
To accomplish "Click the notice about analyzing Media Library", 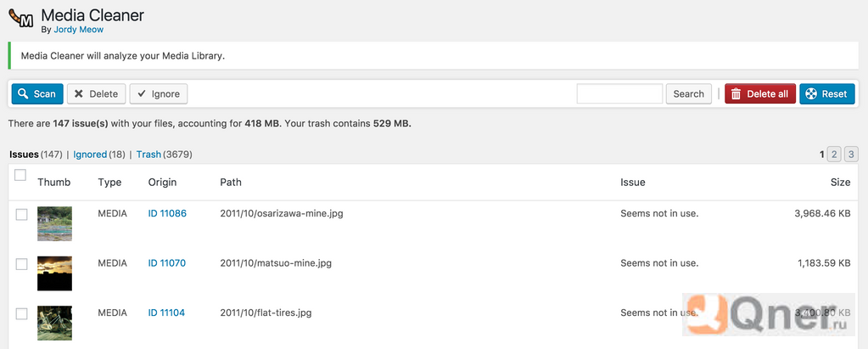I will pos(434,56).
